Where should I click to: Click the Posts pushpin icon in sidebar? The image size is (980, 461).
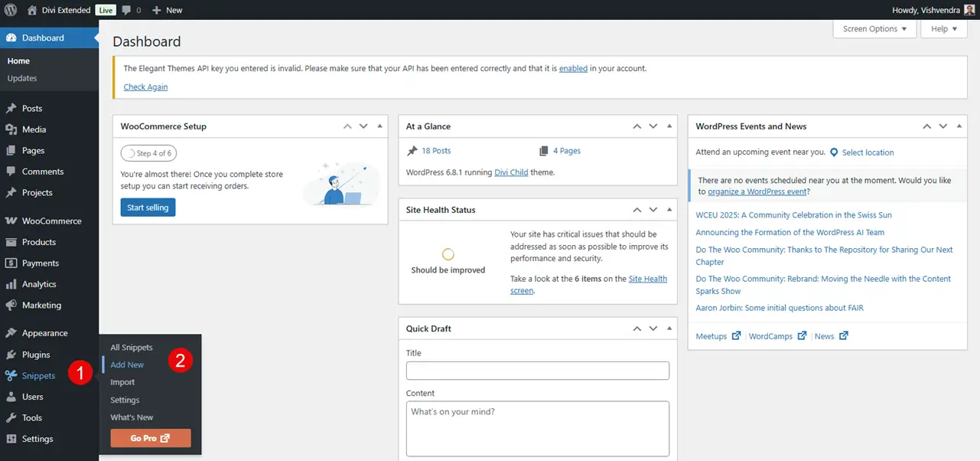click(11, 109)
